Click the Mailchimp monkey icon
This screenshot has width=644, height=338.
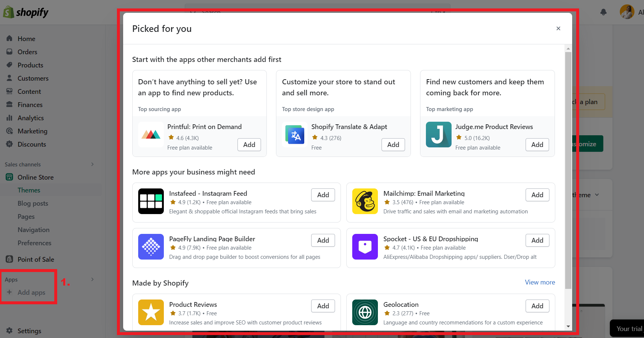[x=365, y=201]
